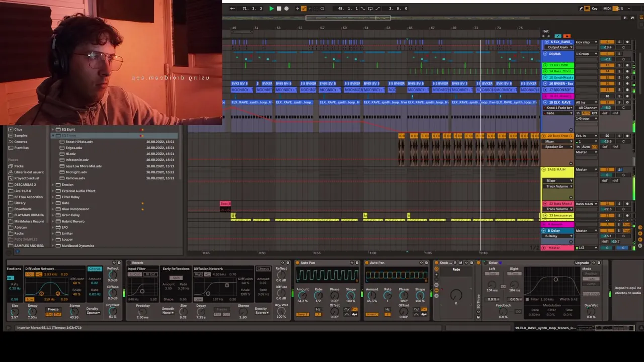The image size is (644, 362).
Task: Open Smooth None dropdown in Reverb
Action: pos(168,313)
